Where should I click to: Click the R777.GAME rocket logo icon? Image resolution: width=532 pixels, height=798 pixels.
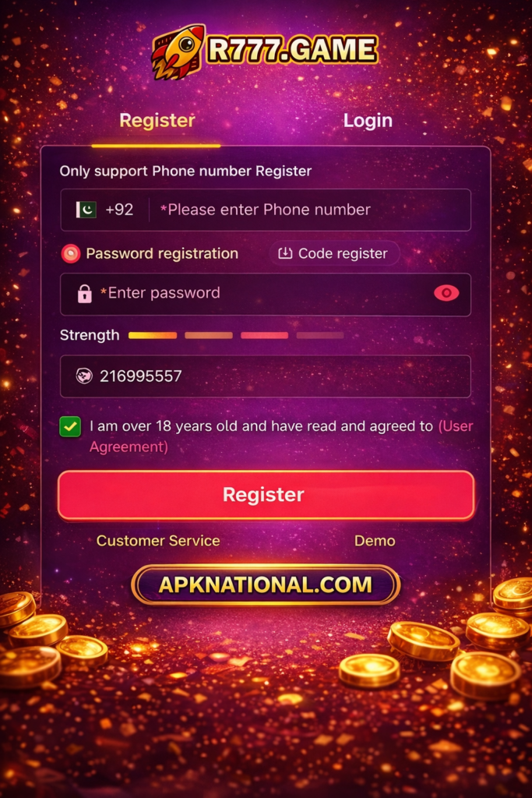[178, 52]
